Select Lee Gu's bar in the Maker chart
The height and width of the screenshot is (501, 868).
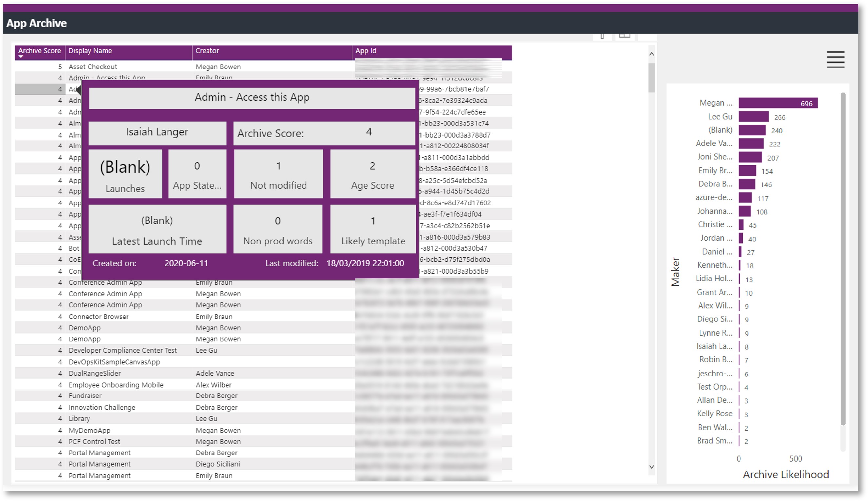[x=754, y=117]
